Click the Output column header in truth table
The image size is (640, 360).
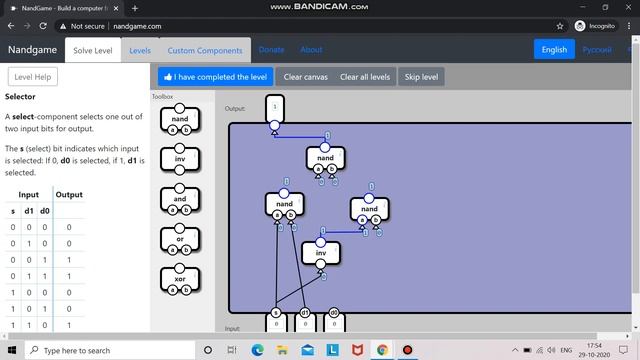pyautogui.click(x=69, y=195)
